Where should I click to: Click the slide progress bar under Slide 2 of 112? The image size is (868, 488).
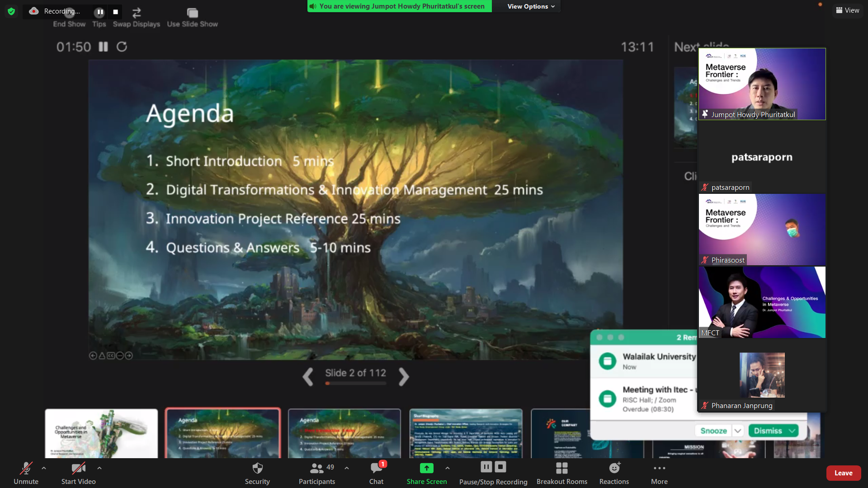tap(356, 384)
